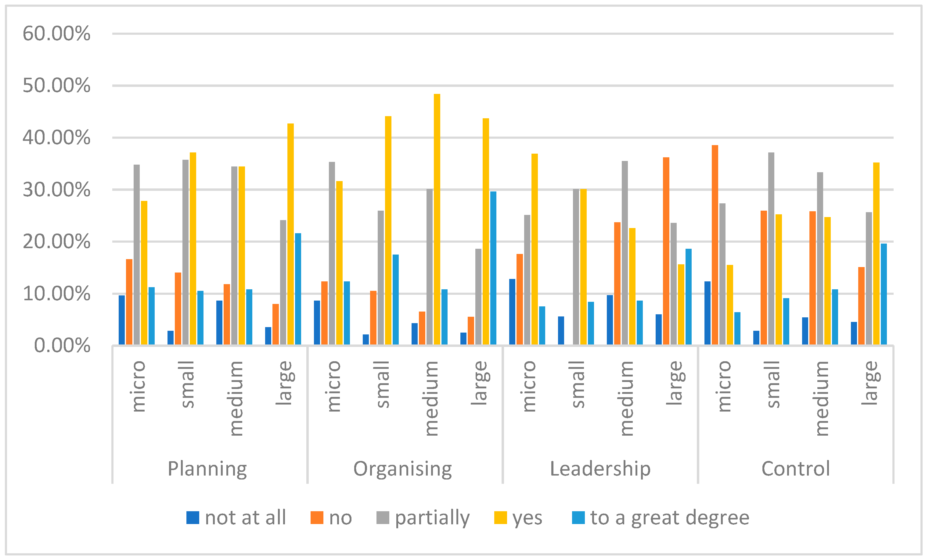Click the orange 'no' legend swatch
Image resolution: width=929 pixels, height=560 pixels.
click(x=317, y=518)
